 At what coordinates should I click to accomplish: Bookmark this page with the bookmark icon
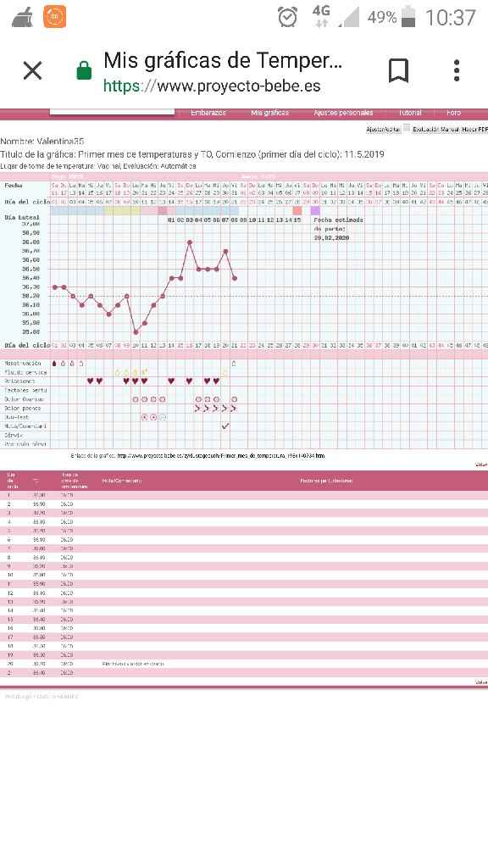tap(398, 71)
